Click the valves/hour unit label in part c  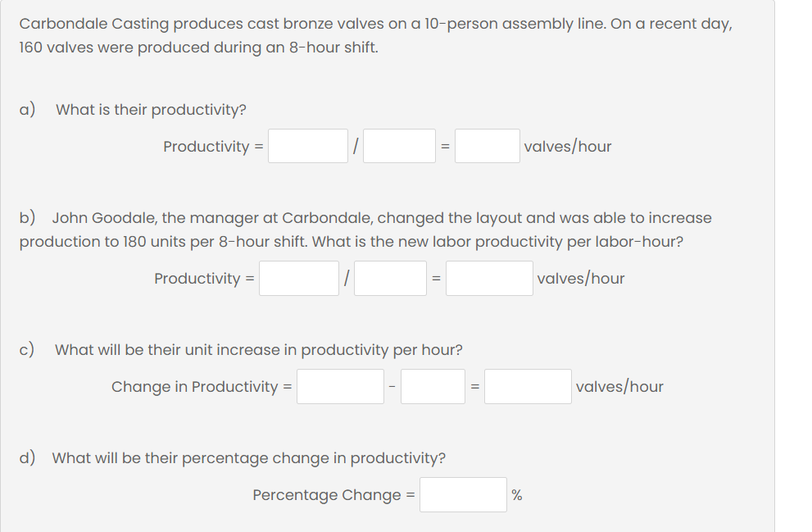point(619,387)
